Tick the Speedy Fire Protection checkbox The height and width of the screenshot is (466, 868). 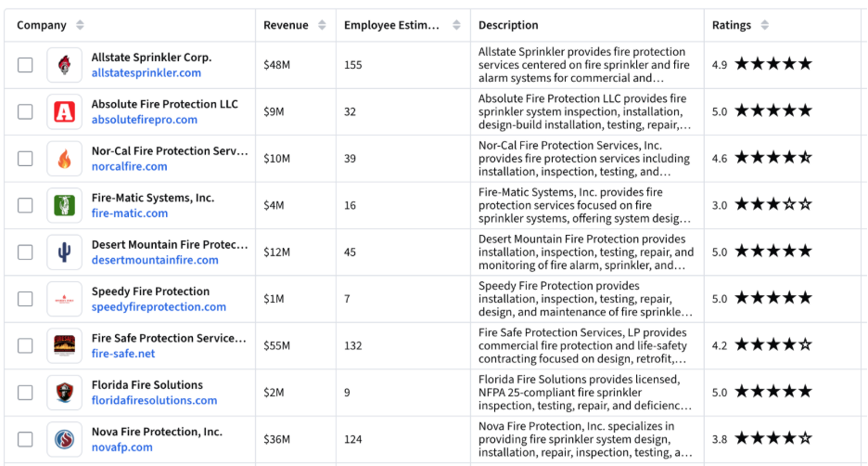click(x=25, y=299)
